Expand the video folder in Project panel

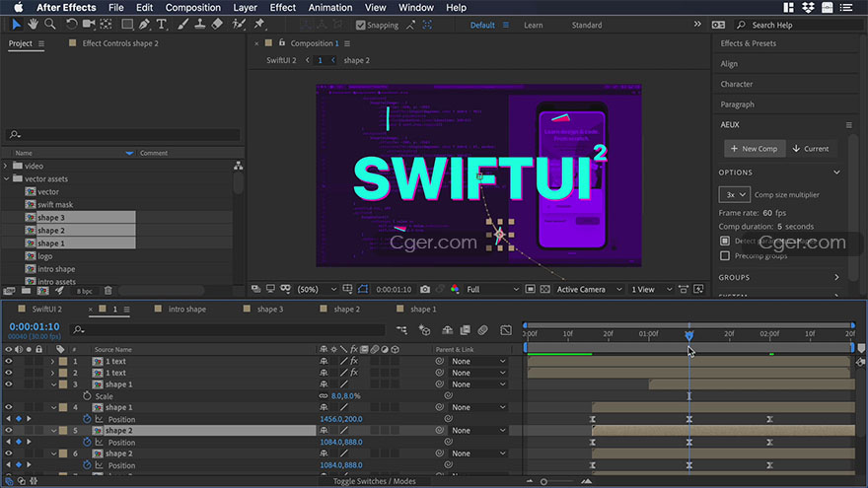click(6, 166)
